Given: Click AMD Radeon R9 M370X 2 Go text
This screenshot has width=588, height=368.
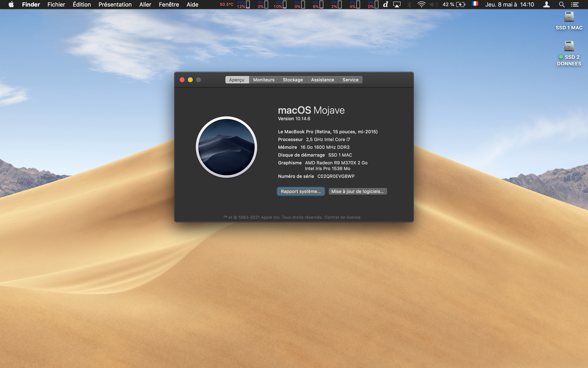Looking at the screenshot, I should tap(336, 163).
